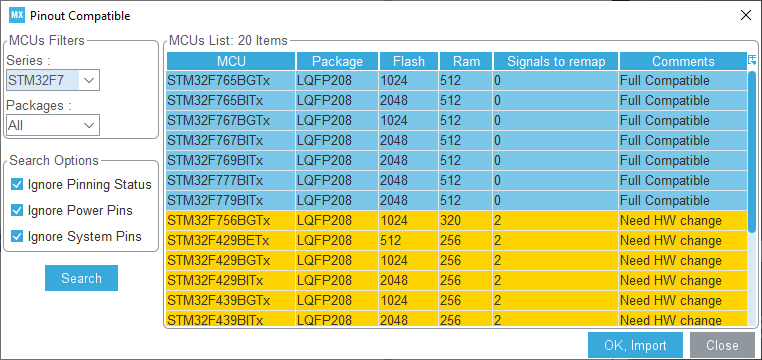762x360 pixels.
Task: Click the OK, Import button
Action: point(635,345)
